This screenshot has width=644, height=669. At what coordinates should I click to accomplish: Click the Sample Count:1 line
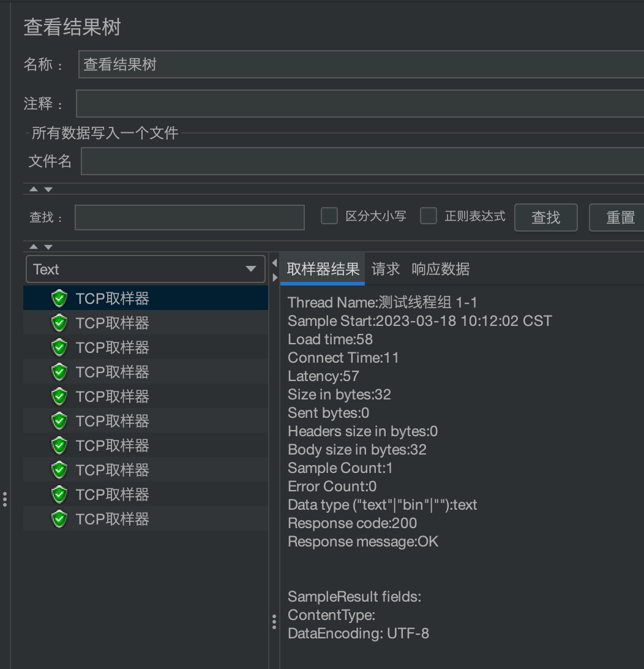click(x=340, y=467)
